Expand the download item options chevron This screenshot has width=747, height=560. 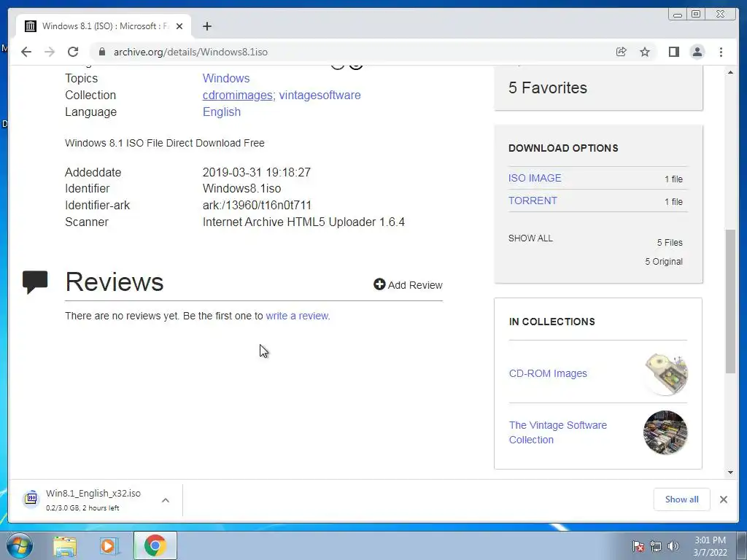click(x=166, y=500)
